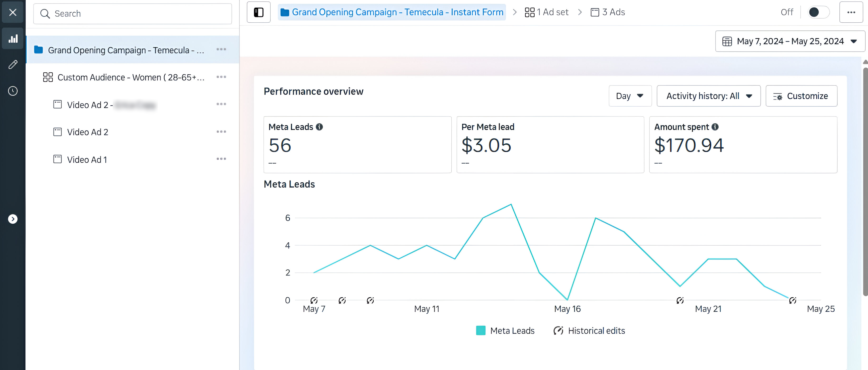Click the Customize button

pos(801,96)
